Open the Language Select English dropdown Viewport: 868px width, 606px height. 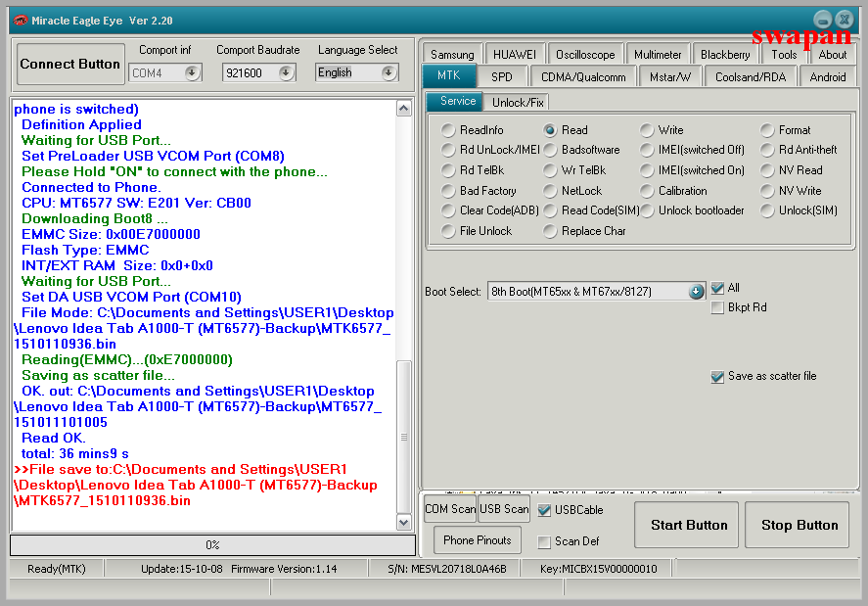(388, 72)
